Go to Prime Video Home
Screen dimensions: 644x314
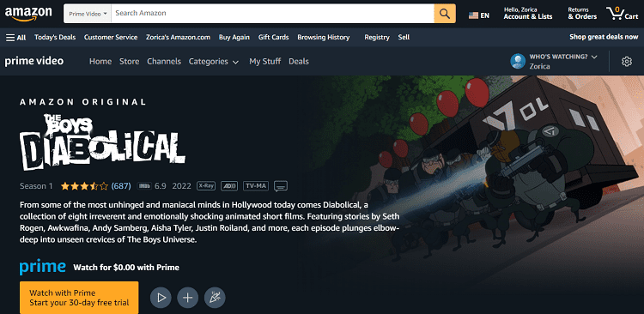tap(100, 62)
